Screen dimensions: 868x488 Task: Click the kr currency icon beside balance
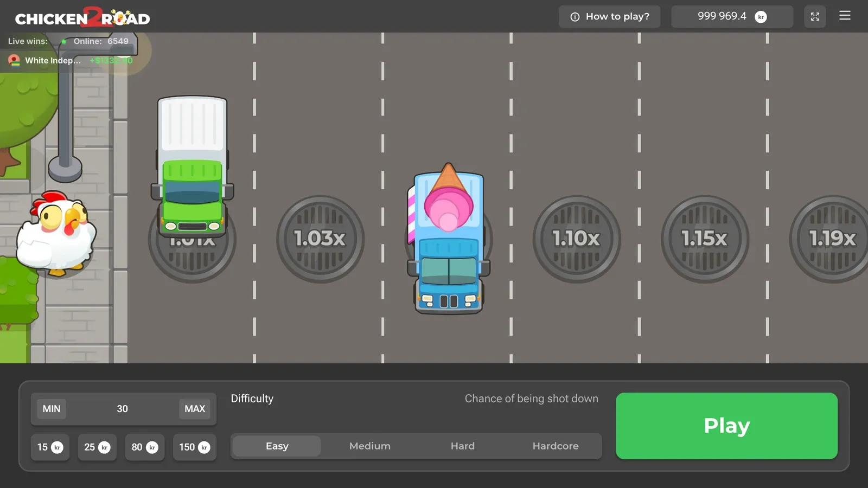click(x=761, y=17)
